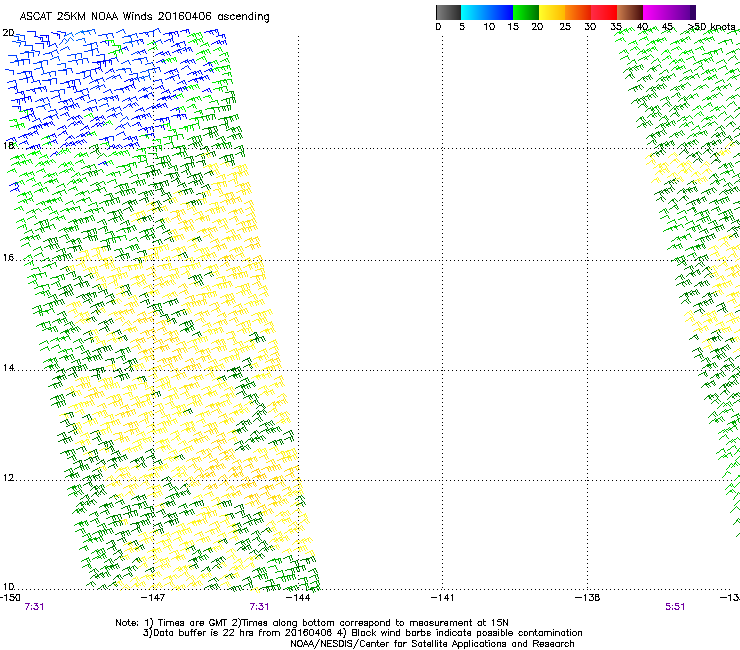Click the purple 5:51 swath time
The height and width of the screenshot is (650, 740).
675,607
